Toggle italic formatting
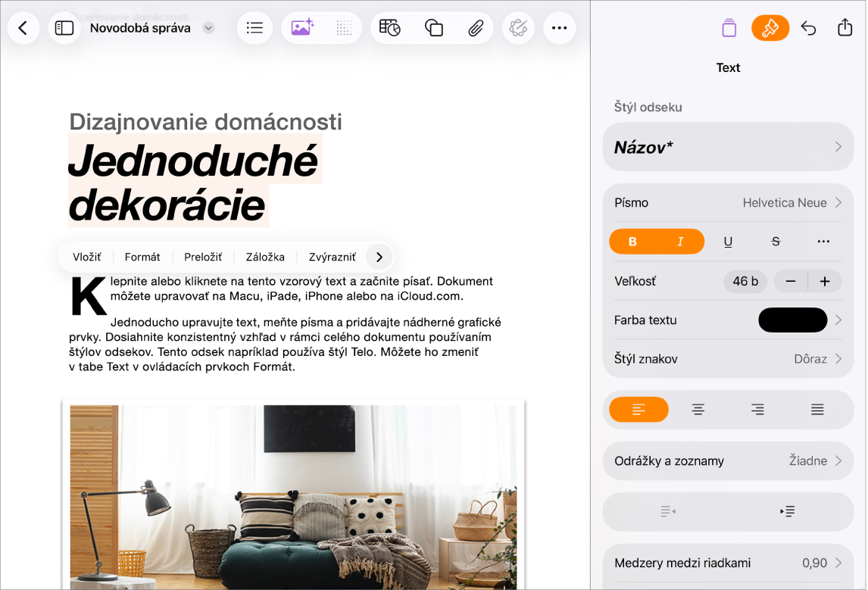 (680, 242)
